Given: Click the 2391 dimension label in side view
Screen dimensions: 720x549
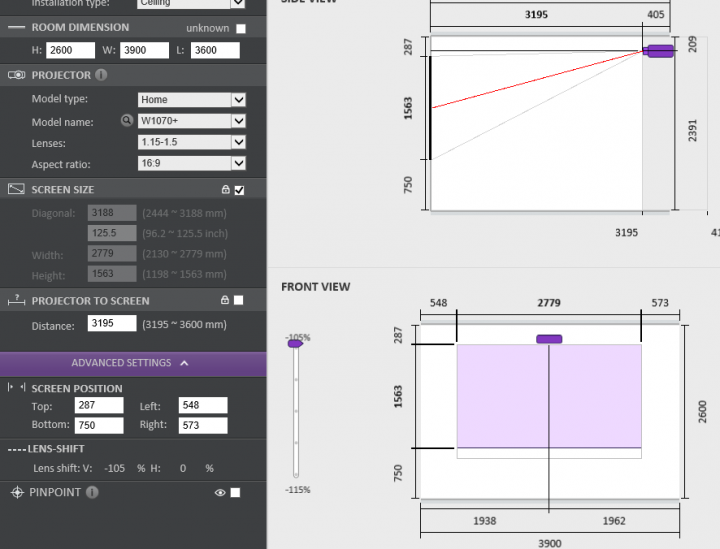Looking at the screenshot, I should 692,130.
